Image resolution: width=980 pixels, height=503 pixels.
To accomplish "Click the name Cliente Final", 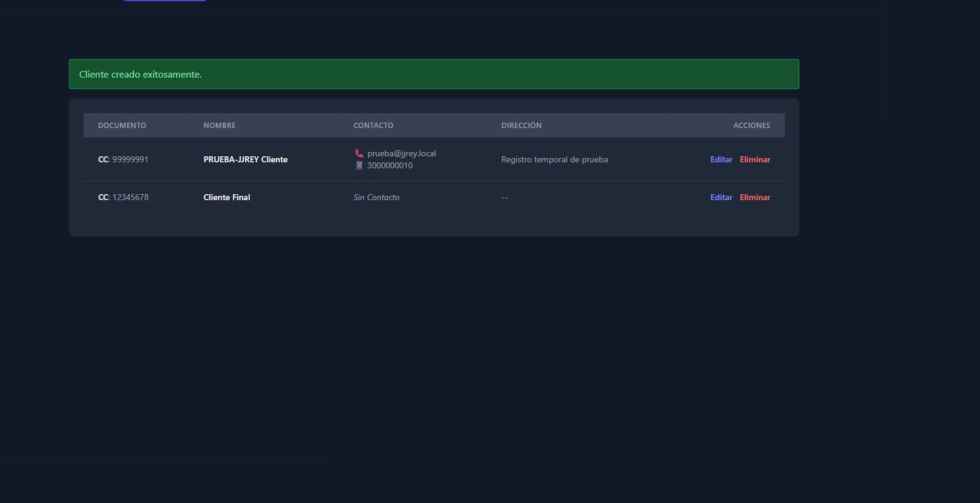I will 227,197.
